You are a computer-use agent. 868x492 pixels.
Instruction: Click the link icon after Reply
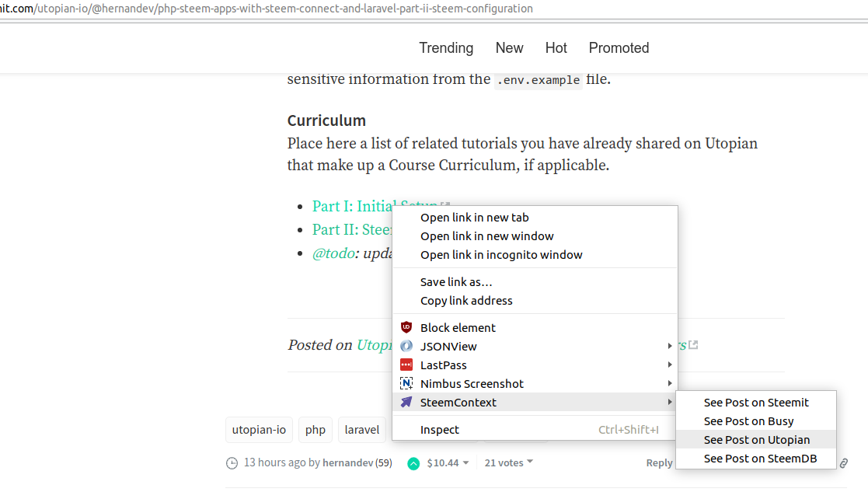pos(843,463)
